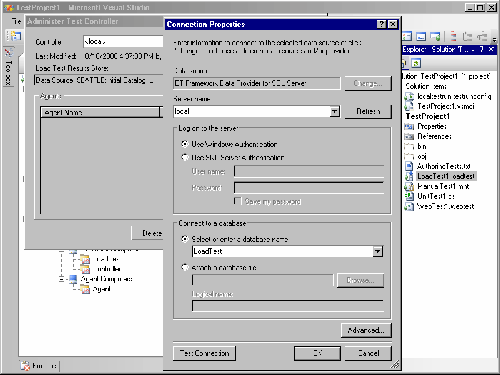Select Use SQL Server Authentication

(x=184, y=157)
